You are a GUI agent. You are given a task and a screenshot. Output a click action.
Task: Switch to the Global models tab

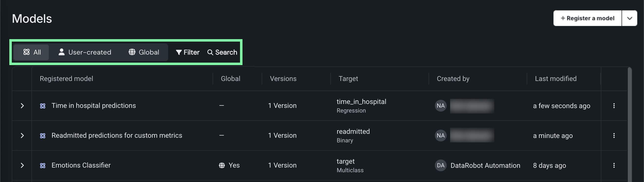coord(144,52)
